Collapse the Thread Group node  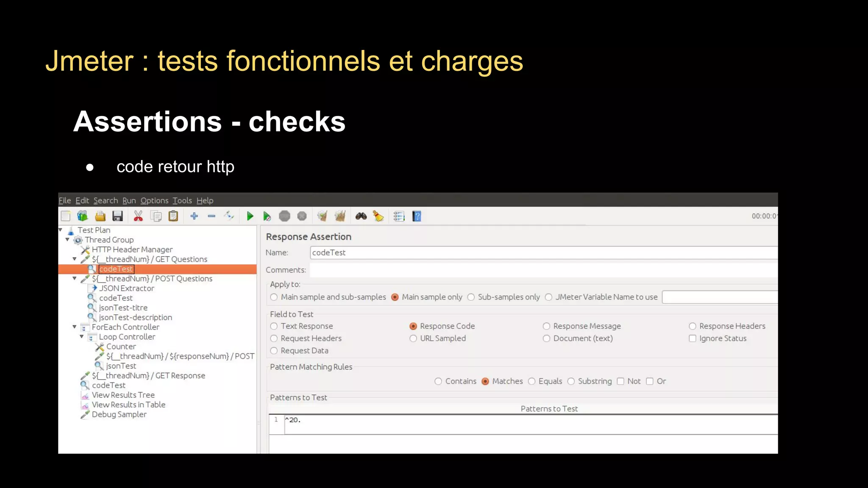pos(67,240)
